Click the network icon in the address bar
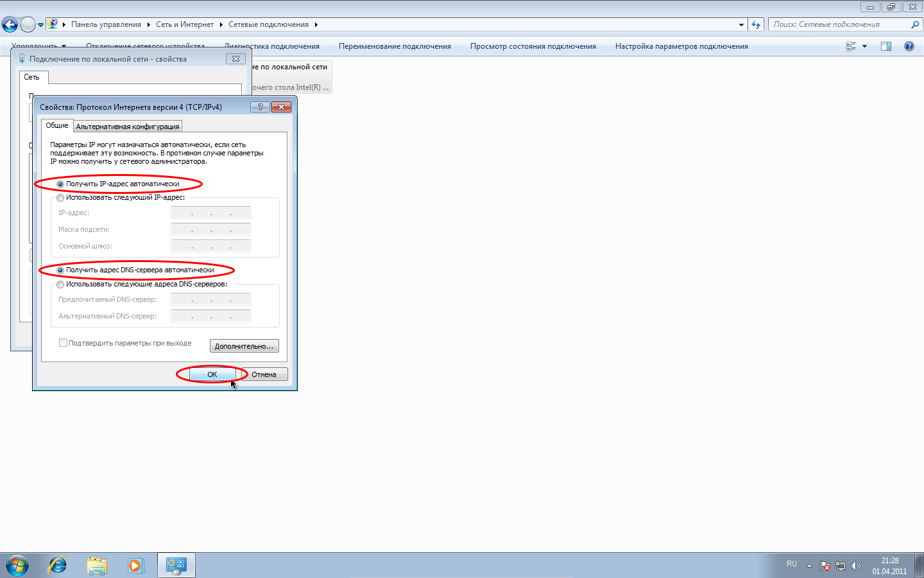The image size is (924, 578). pos(53,24)
